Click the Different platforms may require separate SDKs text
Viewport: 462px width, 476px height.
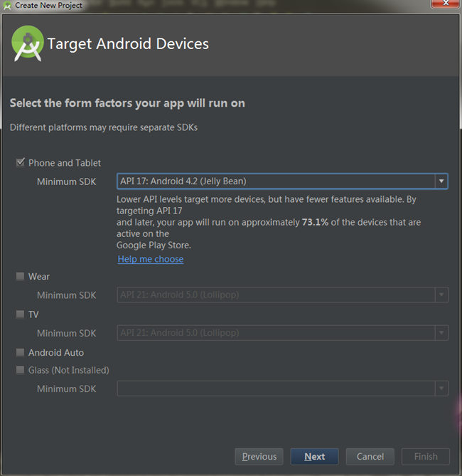pyautogui.click(x=104, y=127)
